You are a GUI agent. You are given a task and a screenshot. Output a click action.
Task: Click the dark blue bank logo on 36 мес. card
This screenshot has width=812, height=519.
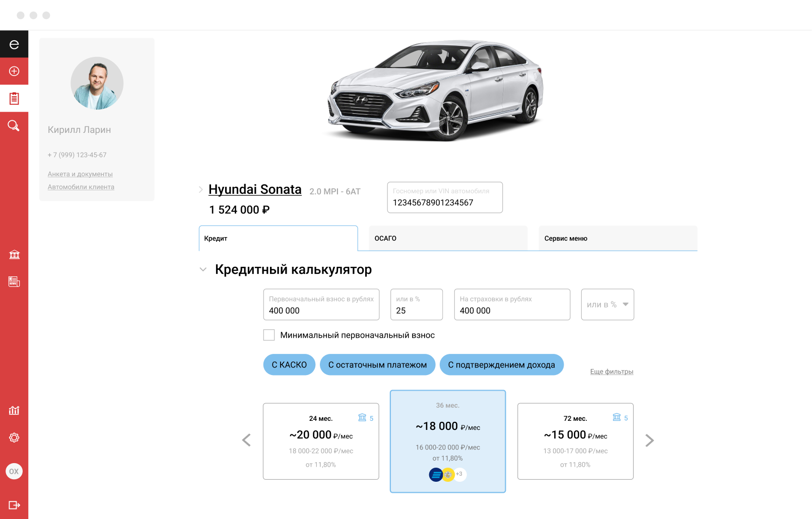[x=436, y=474]
